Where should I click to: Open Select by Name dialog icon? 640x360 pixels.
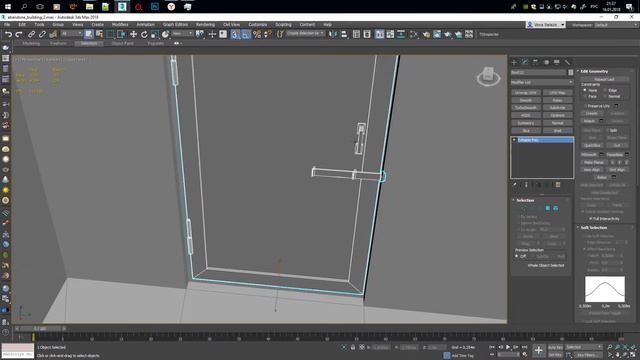click(x=99, y=35)
